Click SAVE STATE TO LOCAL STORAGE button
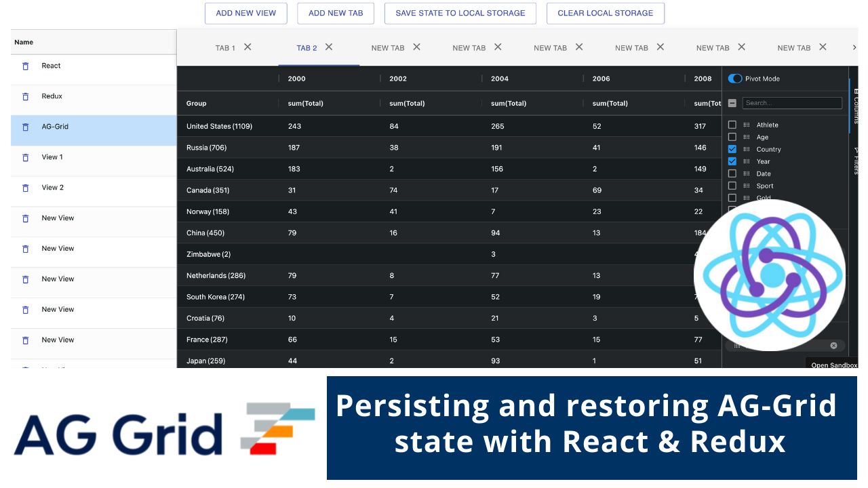Image resolution: width=868 pixels, height=488 pixels. [460, 13]
